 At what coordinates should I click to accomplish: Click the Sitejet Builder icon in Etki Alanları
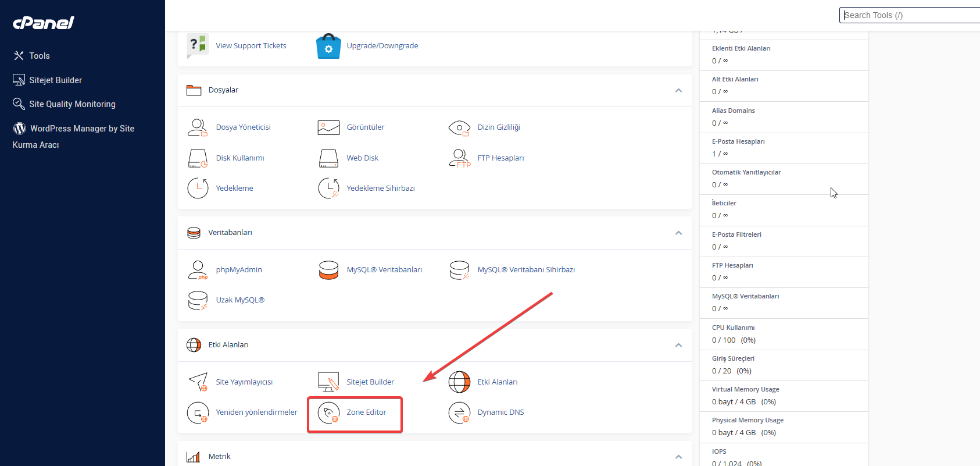(328, 382)
